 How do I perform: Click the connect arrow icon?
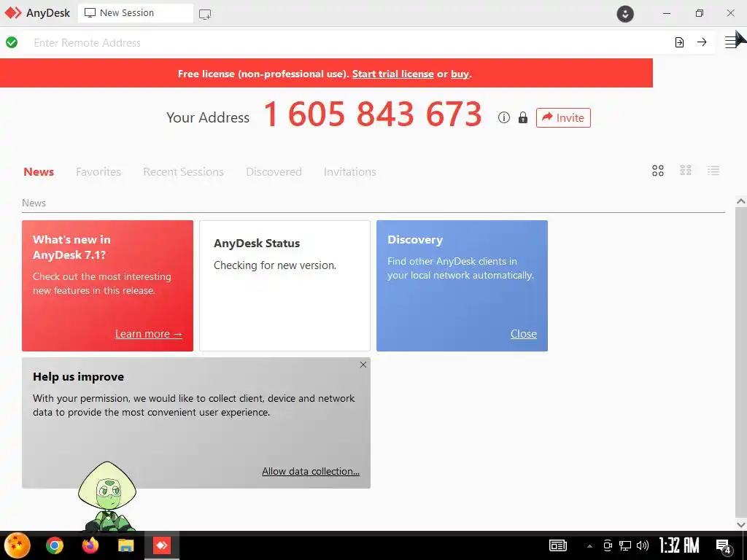[702, 42]
